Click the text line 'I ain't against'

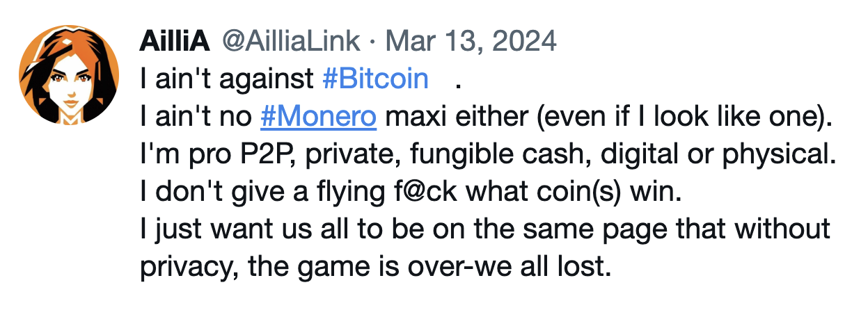pos(227,79)
